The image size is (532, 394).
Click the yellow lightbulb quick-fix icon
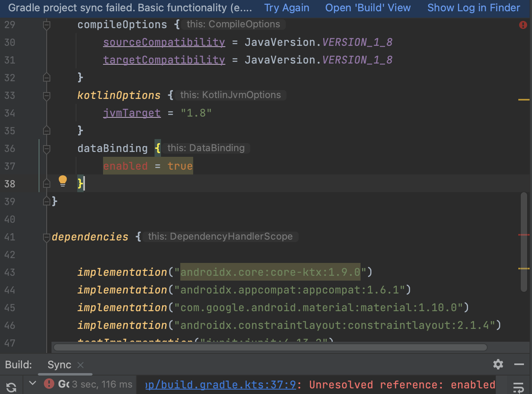click(63, 181)
